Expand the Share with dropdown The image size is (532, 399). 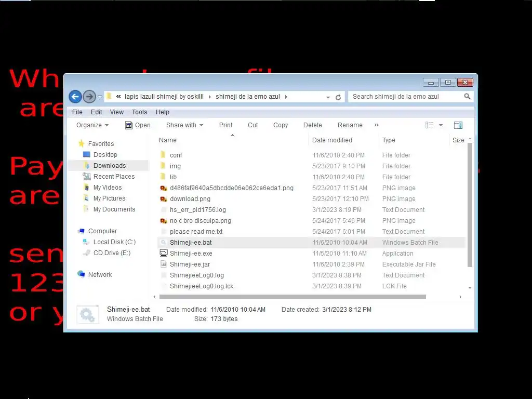pos(184,125)
